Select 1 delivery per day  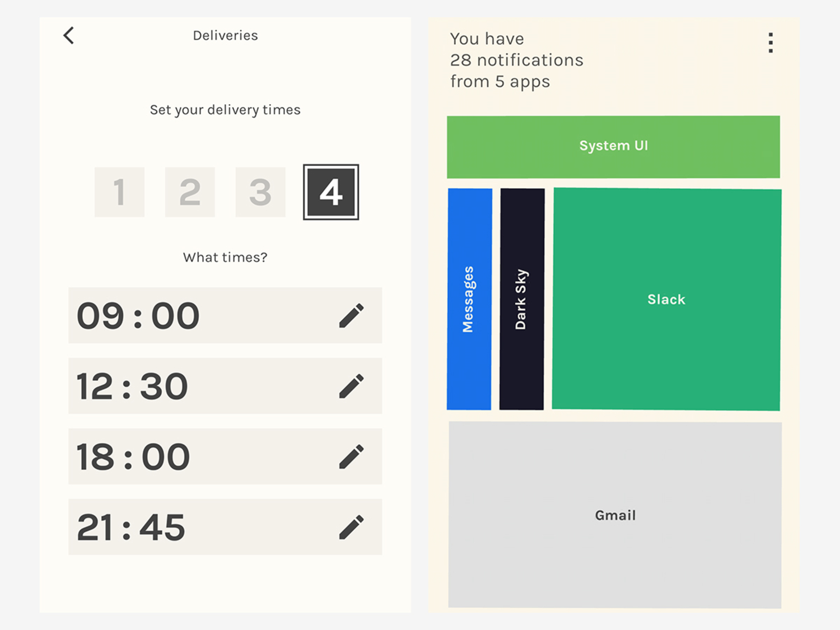119,192
